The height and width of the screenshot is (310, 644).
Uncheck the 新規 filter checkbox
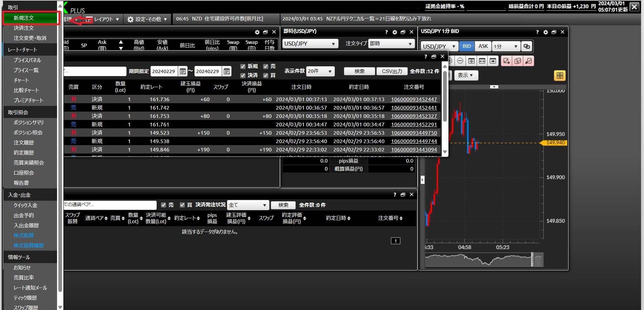click(243, 66)
